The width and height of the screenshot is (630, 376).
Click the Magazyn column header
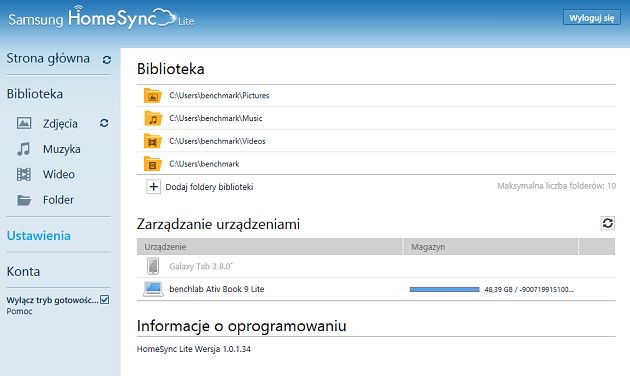[490, 247]
